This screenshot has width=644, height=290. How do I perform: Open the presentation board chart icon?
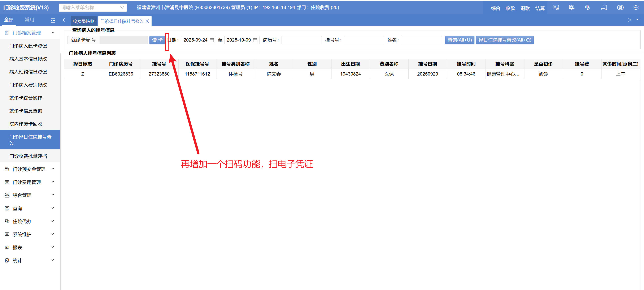coord(571,8)
